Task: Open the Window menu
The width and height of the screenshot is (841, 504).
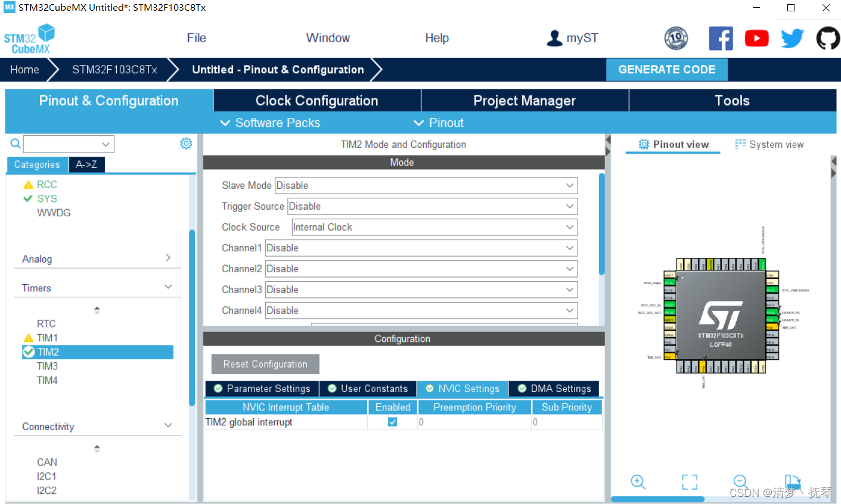Action: click(328, 38)
